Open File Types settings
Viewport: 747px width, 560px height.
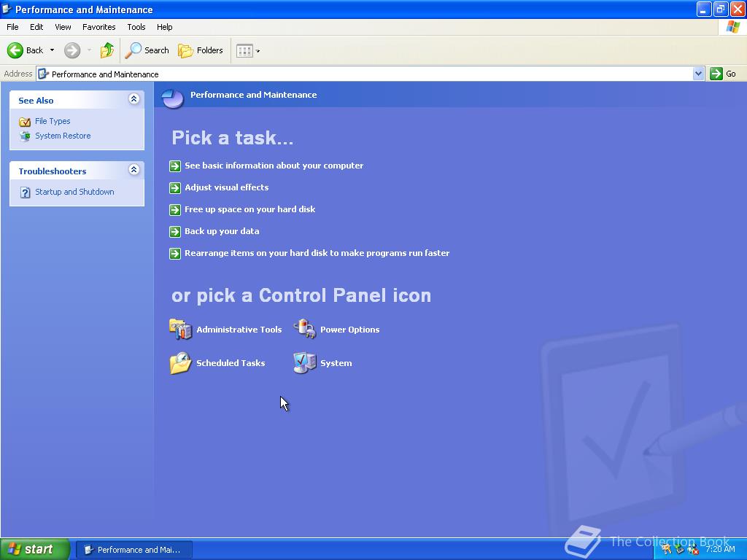(53, 121)
